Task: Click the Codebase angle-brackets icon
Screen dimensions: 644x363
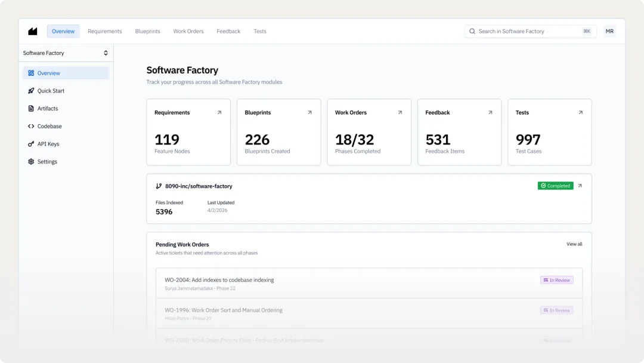Action: pyautogui.click(x=31, y=126)
